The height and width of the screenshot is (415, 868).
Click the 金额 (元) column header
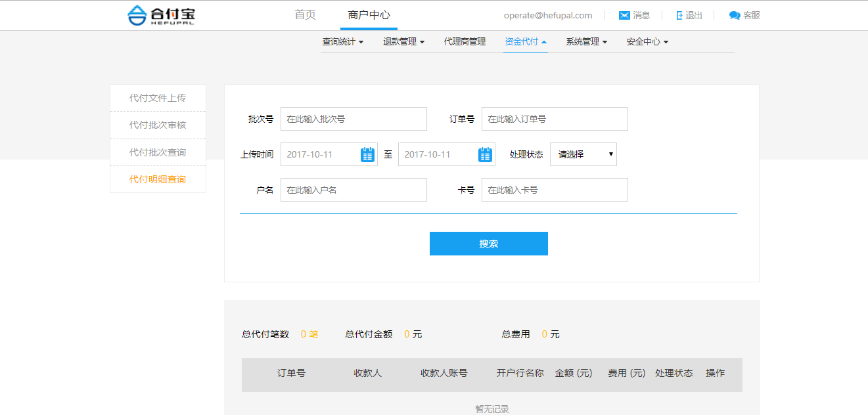point(574,373)
